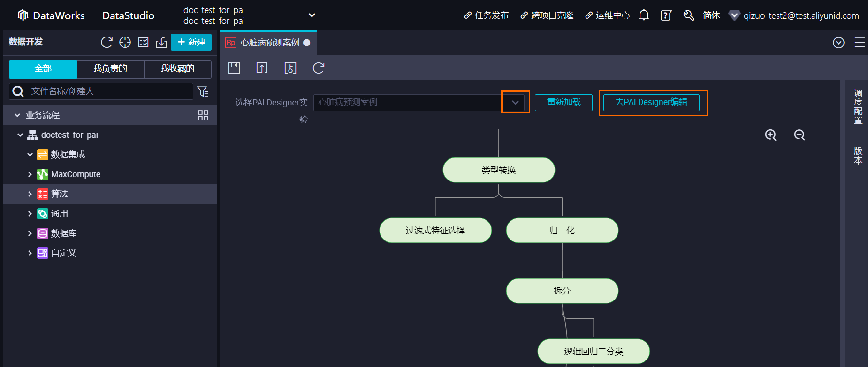
Task: Zoom in on the workflow canvas
Action: 770,135
